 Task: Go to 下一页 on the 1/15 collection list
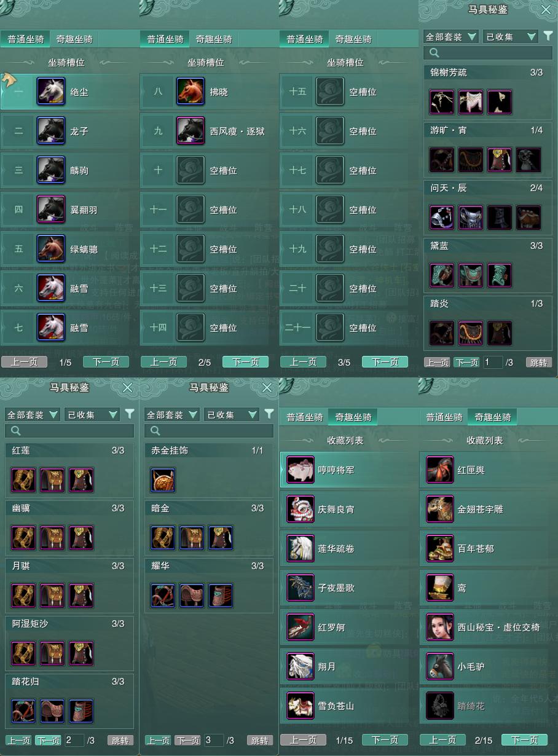pyautogui.click(x=385, y=740)
